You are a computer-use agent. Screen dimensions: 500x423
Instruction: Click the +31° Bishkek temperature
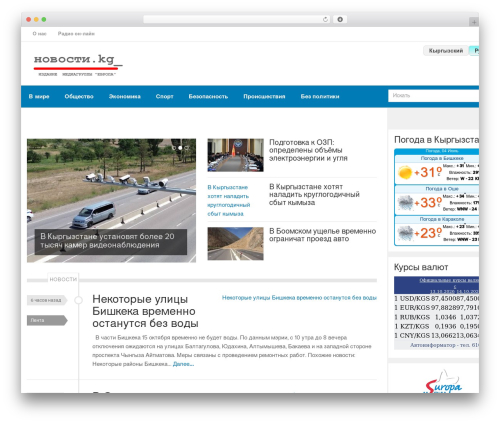tap(428, 172)
